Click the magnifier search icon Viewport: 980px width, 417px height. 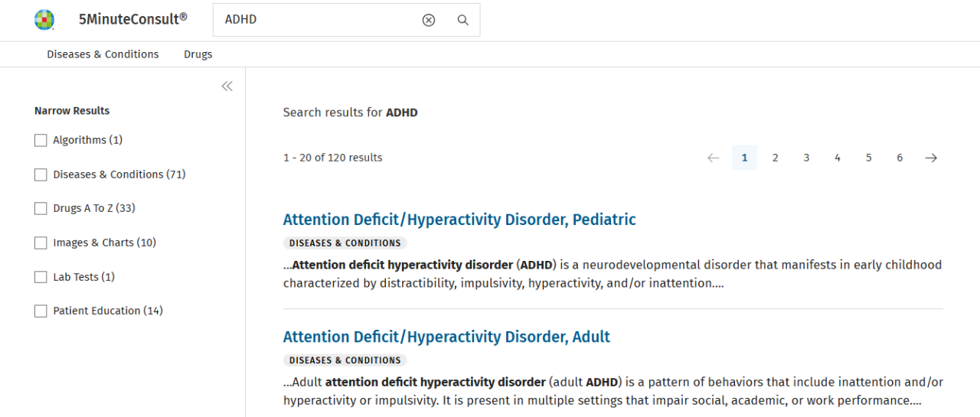(x=463, y=20)
